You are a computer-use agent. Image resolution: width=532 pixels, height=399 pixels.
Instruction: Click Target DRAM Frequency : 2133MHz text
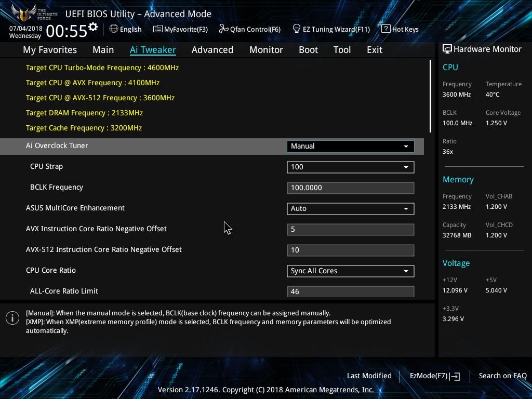pos(84,113)
